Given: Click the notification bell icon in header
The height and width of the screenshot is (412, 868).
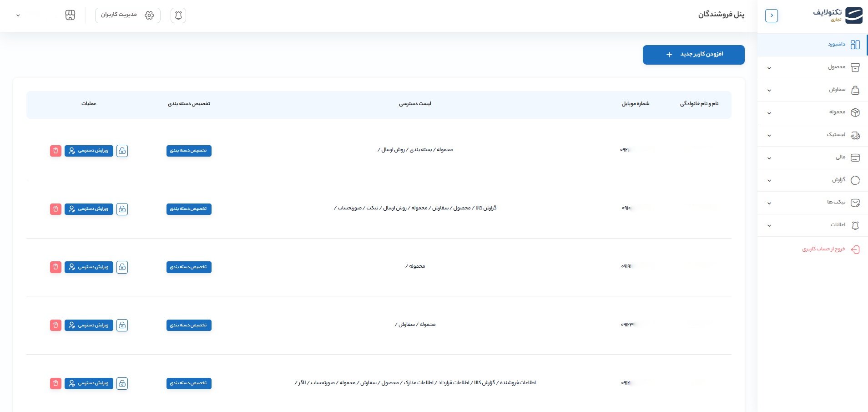Looking at the screenshot, I should [x=178, y=15].
